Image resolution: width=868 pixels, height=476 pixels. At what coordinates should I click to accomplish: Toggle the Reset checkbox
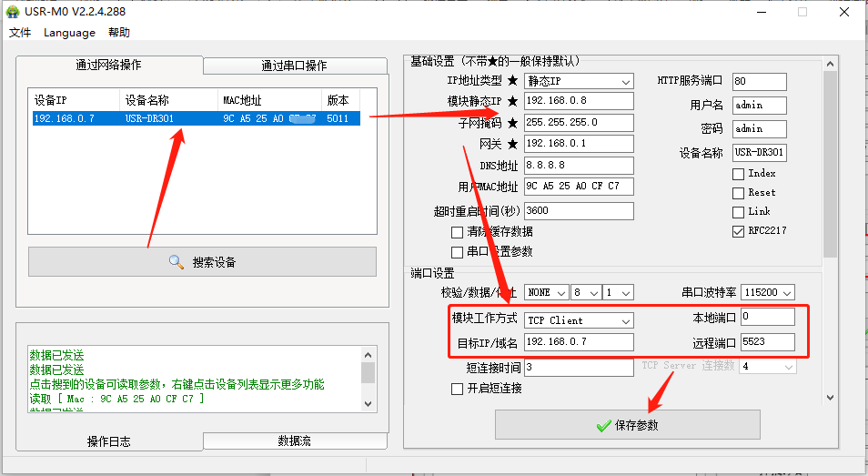point(739,193)
